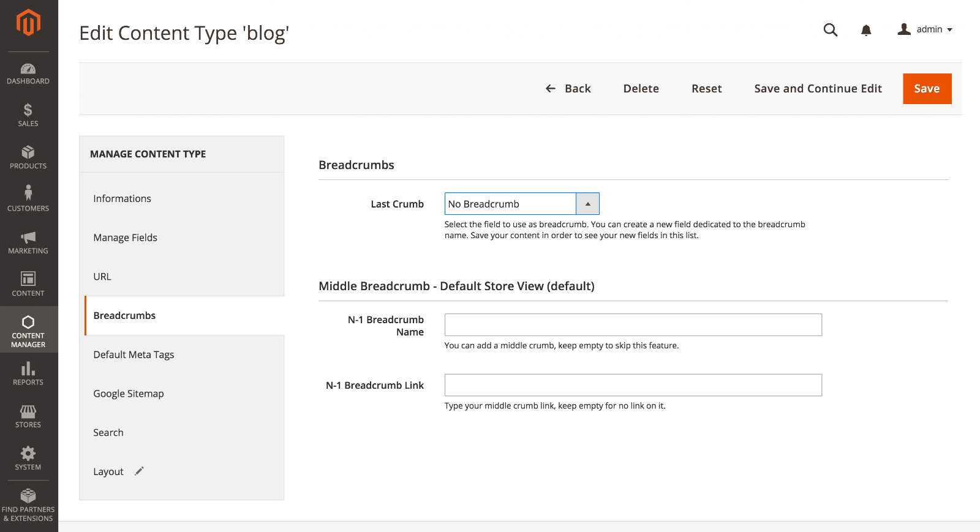Click the Last Crumb label

tap(397, 204)
